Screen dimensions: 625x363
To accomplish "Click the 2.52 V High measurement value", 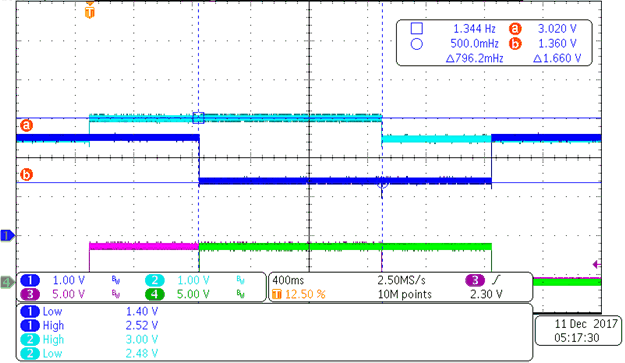I will point(142,326).
